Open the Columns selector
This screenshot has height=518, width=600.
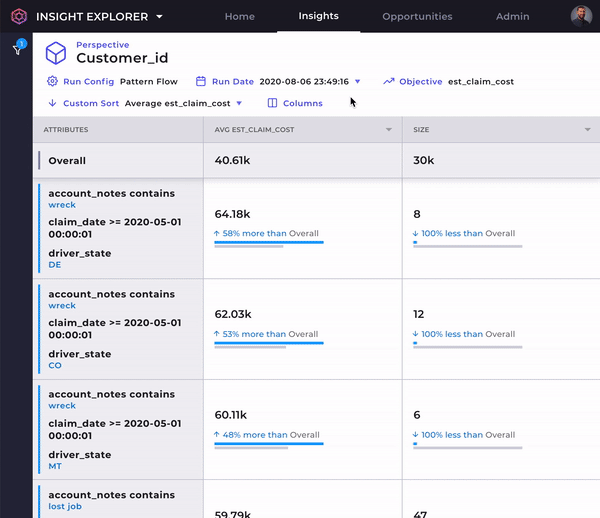point(303,103)
